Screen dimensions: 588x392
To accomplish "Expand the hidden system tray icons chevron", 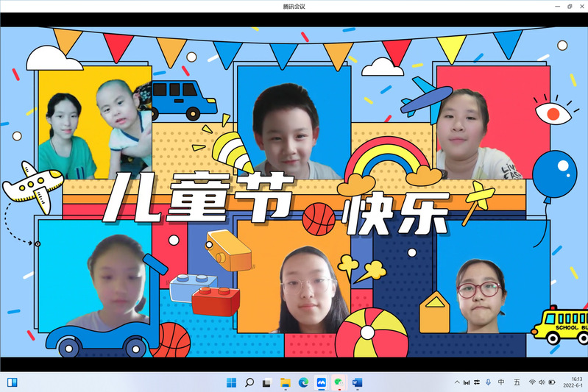I will [456, 382].
